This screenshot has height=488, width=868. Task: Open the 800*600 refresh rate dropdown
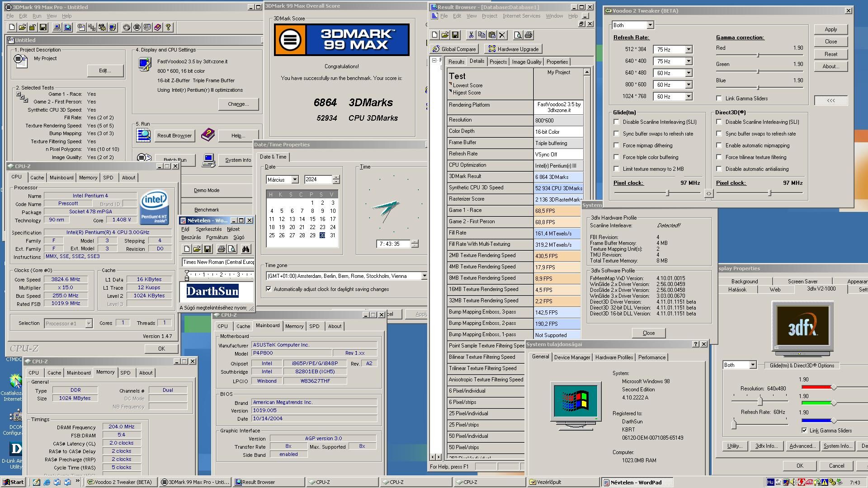coord(689,85)
